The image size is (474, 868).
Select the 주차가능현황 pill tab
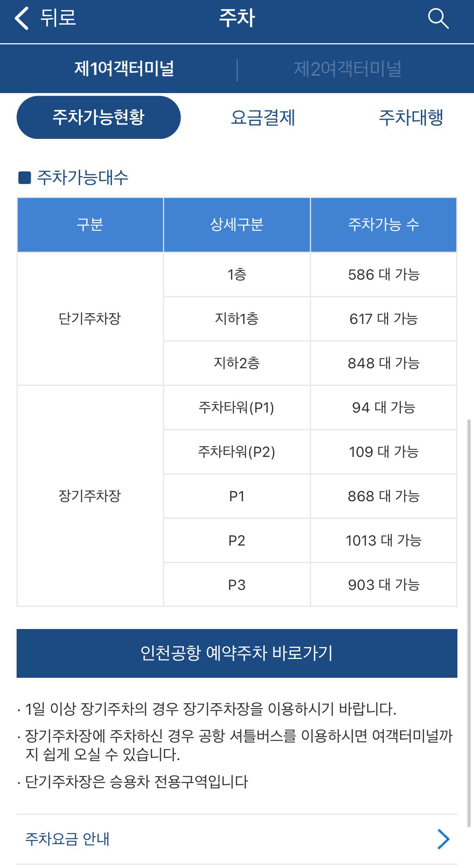[99, 117]
